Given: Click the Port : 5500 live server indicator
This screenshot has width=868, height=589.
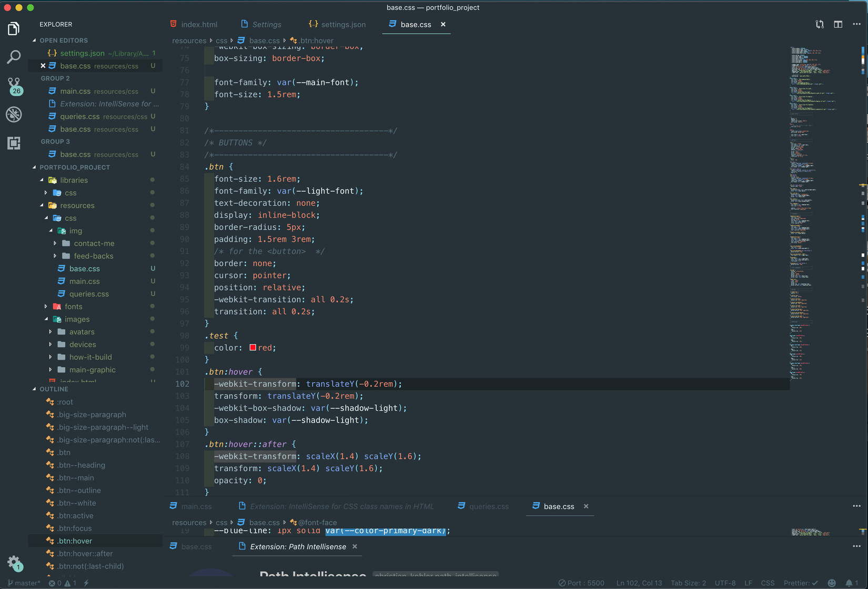Looking at the screenshot, I should (x=581, y=583).
